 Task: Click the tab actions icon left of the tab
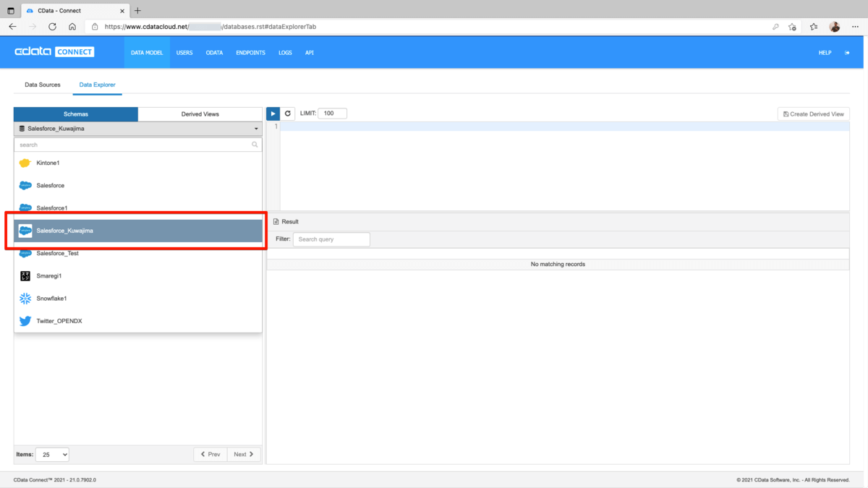point(11,11)
